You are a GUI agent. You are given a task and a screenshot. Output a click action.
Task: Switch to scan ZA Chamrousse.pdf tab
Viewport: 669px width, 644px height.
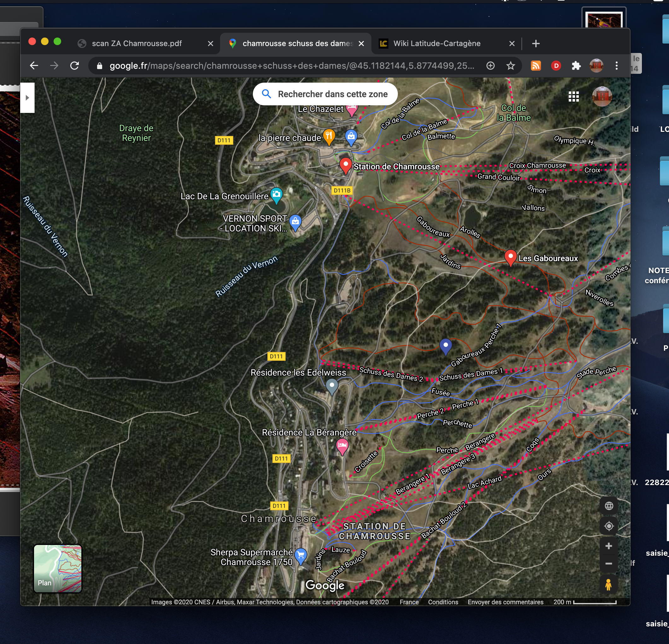[x=137, y=44]
